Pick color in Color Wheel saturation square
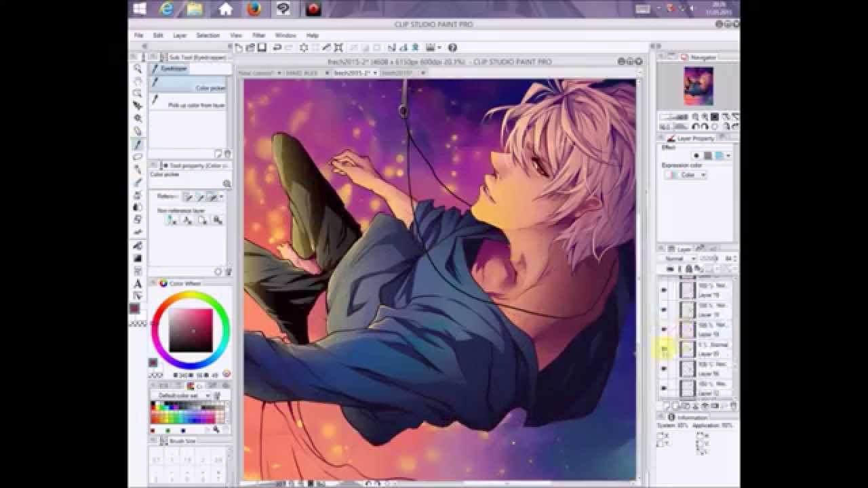This screenshot has width=868, height=488. (191, 330)
